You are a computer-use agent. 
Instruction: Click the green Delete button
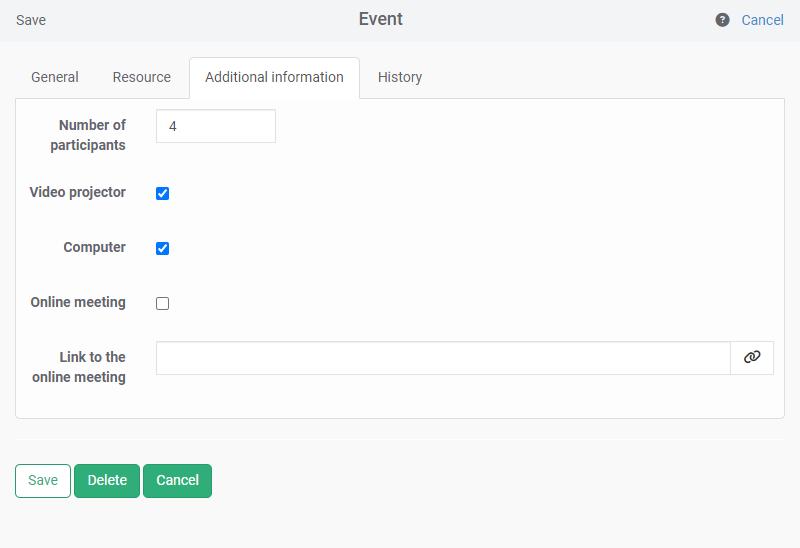[x=107, y=481]
